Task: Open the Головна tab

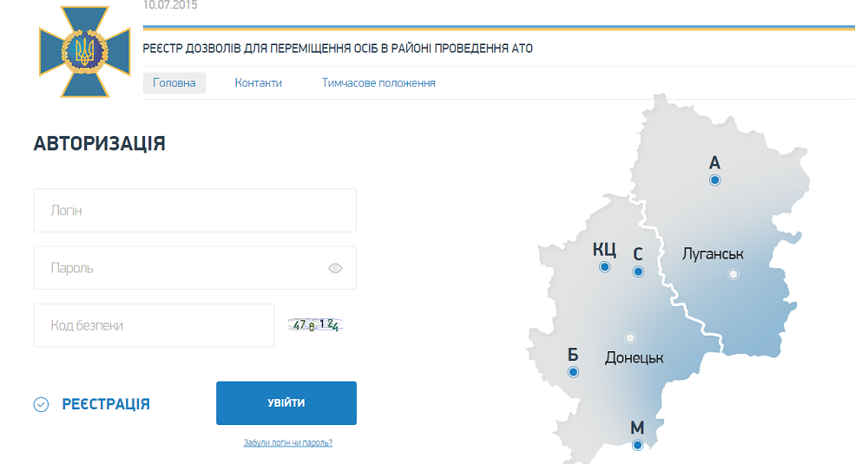Action: pyautogui.click(x=174, y=83)
